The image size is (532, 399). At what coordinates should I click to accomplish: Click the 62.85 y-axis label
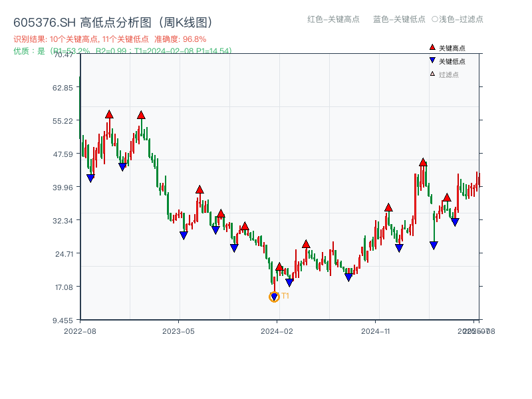(63, 88)
